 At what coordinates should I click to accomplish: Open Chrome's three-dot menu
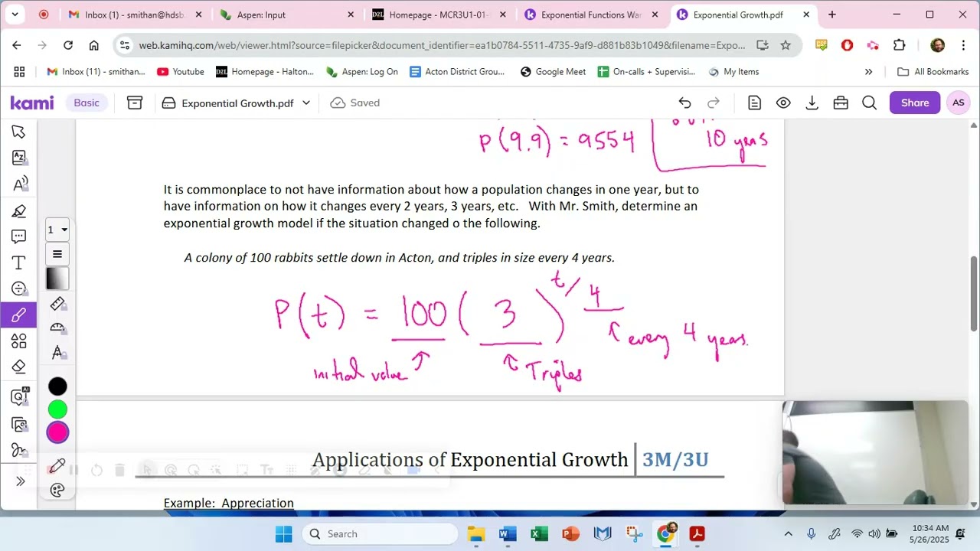[x=963, y=45]
